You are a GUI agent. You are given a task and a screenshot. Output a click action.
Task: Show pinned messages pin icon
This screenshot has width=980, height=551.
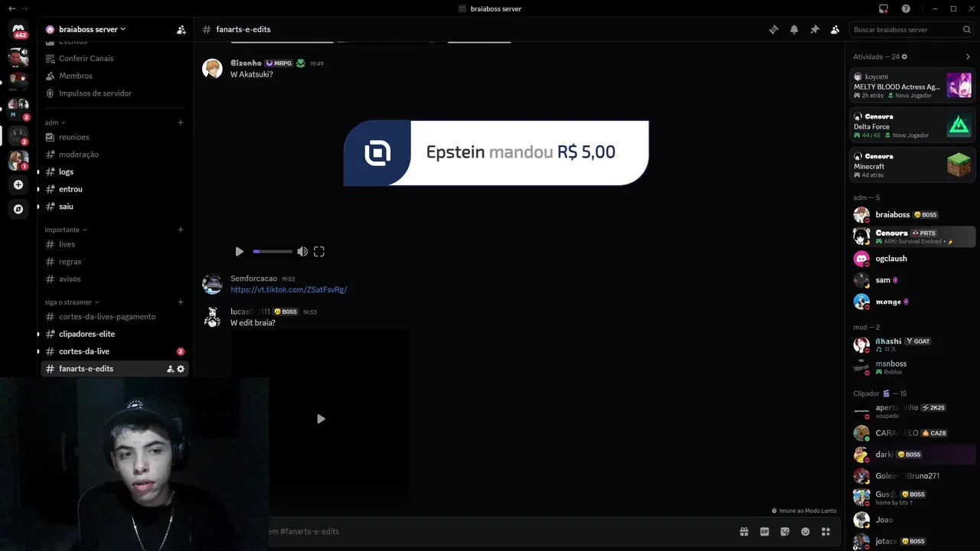point(815,29)
